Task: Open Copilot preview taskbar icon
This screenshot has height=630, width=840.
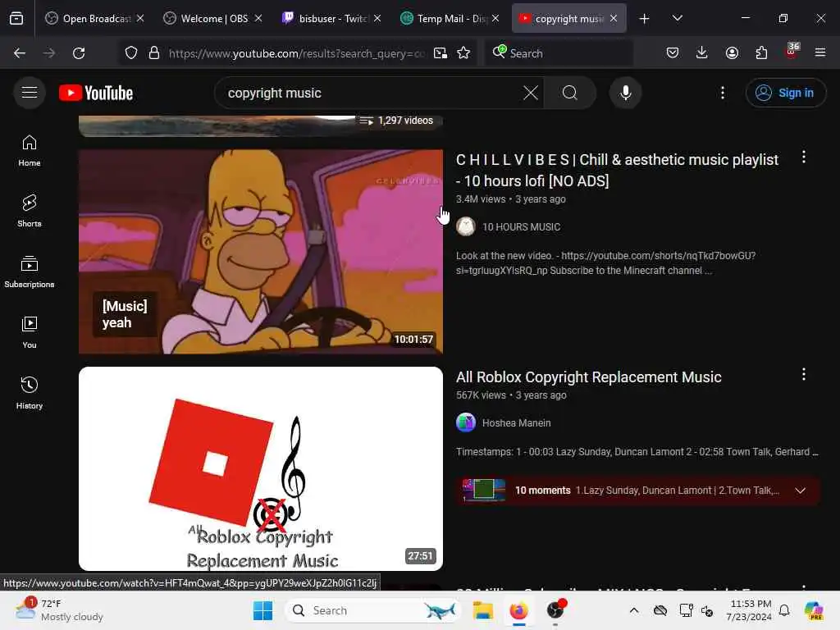Action: (x=814, y=610)
